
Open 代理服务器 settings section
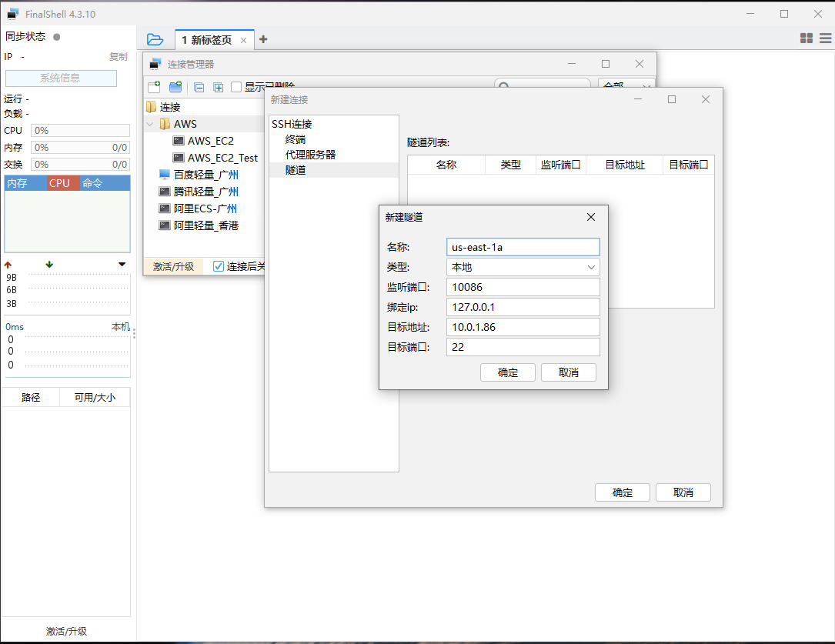pyautogui.click(x=310, y=155)
